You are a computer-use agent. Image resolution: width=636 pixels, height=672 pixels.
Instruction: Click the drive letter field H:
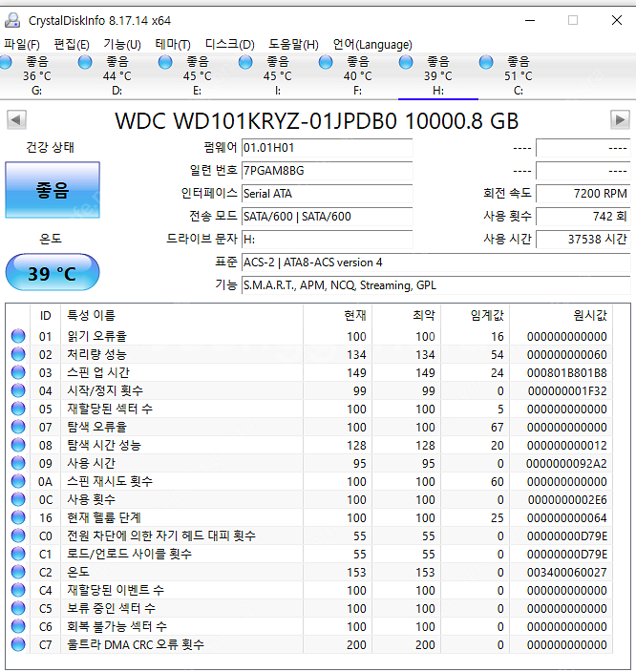328,240
